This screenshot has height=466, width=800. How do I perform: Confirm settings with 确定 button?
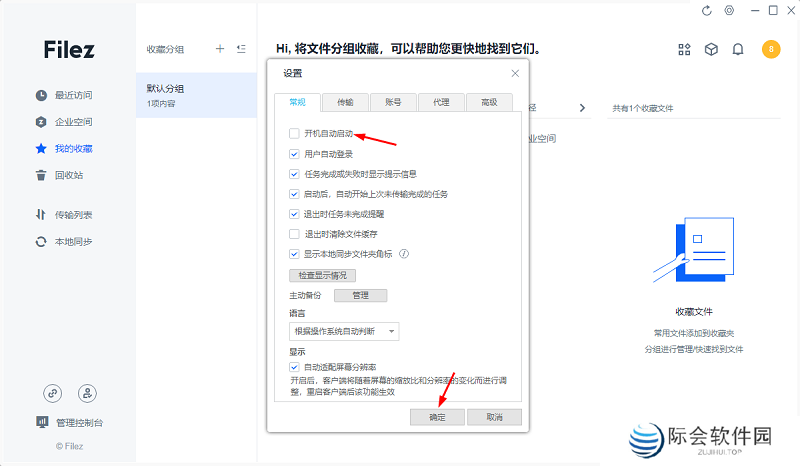pyautogui.click(x=437, y=417)
